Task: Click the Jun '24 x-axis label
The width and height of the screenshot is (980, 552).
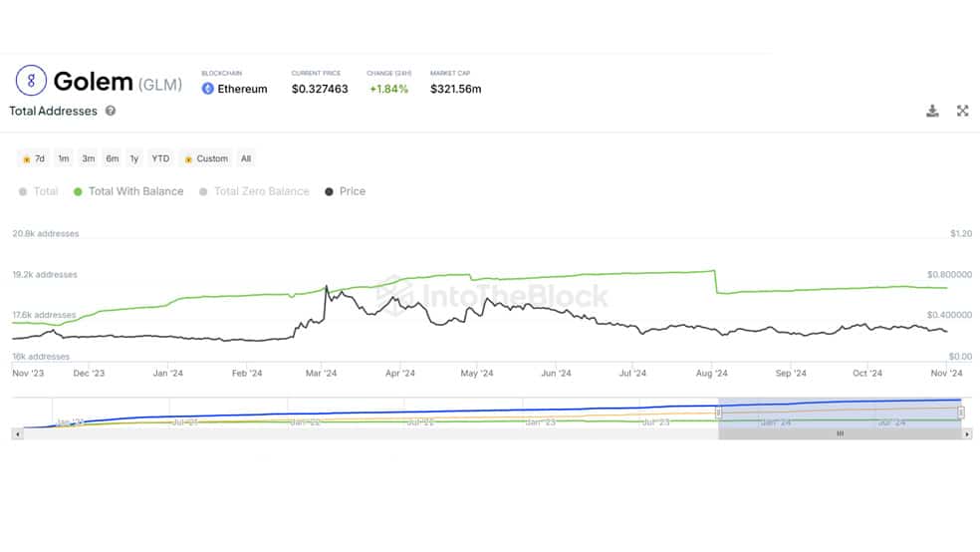Action: 557,374
